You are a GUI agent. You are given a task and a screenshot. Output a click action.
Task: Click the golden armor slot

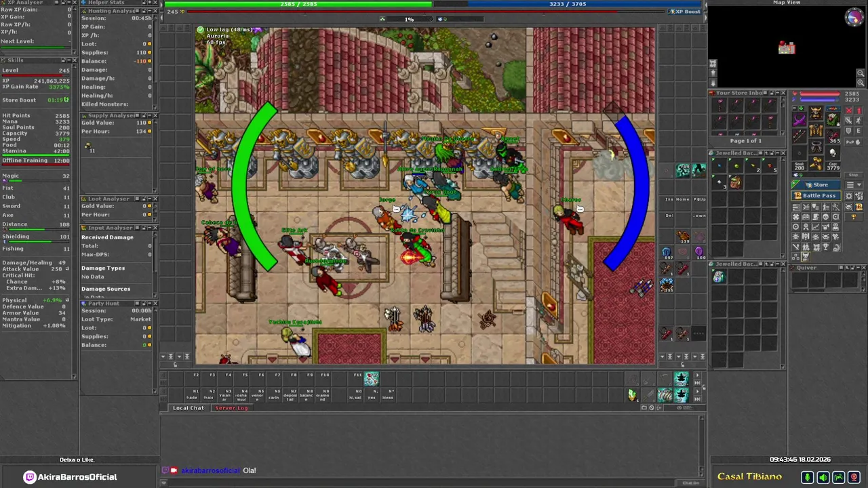point(816,130)
